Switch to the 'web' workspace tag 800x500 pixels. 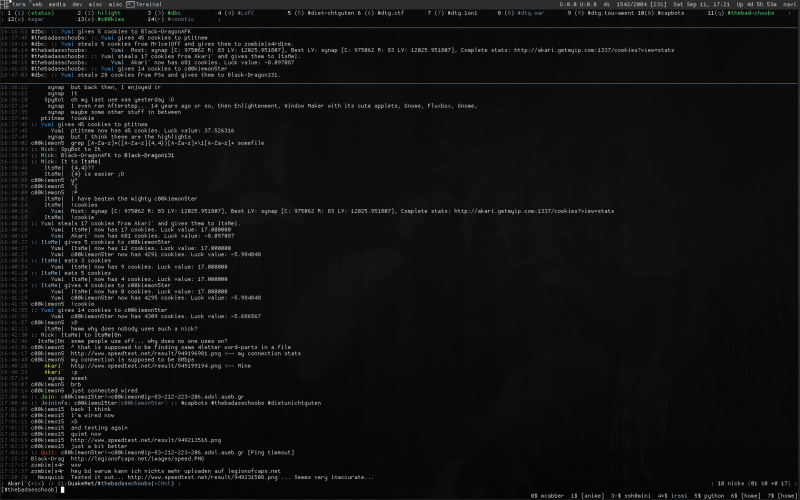(37, 4)
